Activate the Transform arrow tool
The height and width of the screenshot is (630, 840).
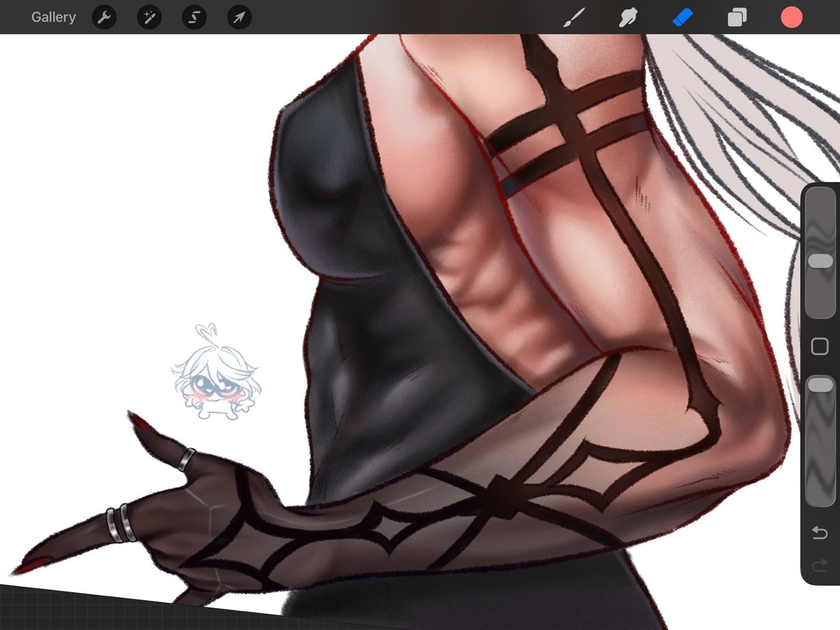click(x=239, y=17)
